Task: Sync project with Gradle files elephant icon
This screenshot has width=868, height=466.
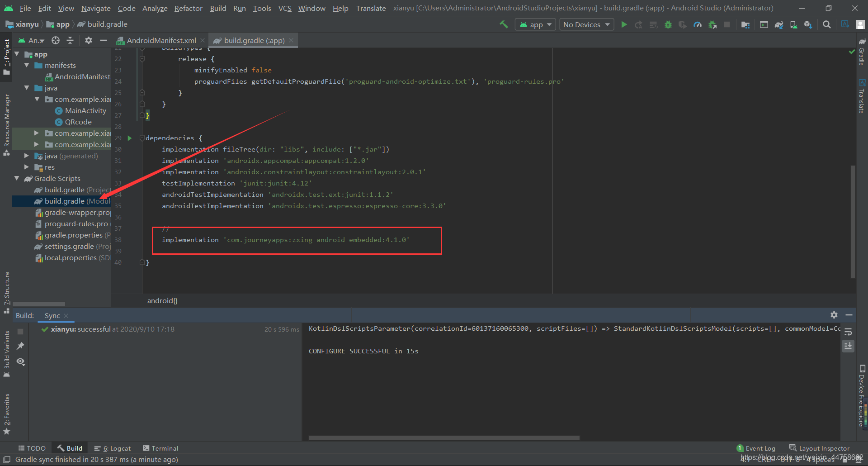Action: click(x=778, y=24)
